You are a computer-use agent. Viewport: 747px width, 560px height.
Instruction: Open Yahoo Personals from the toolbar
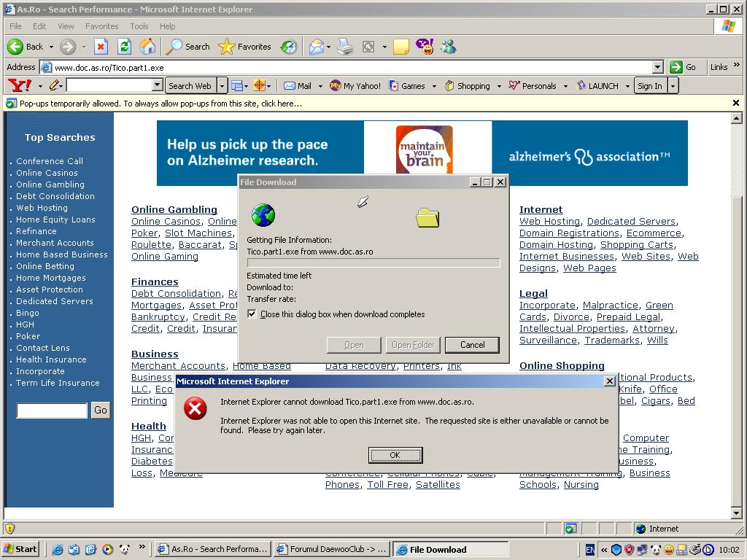[533, 86]
